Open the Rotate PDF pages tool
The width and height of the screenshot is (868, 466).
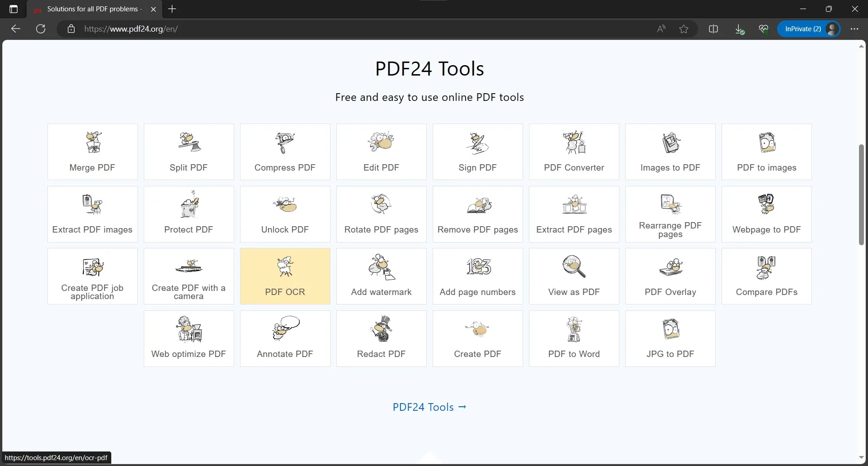coord(381,214)
